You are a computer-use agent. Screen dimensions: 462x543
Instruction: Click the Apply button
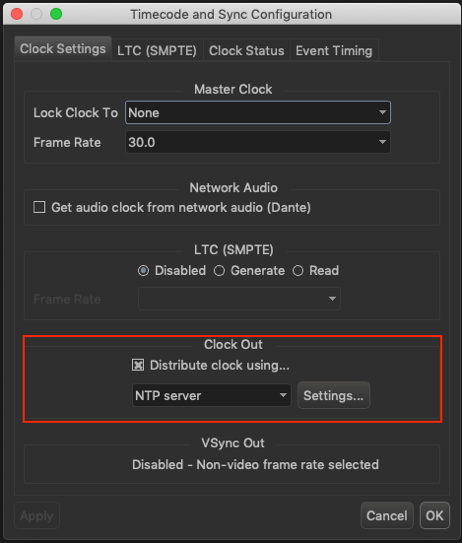point(37,516)
